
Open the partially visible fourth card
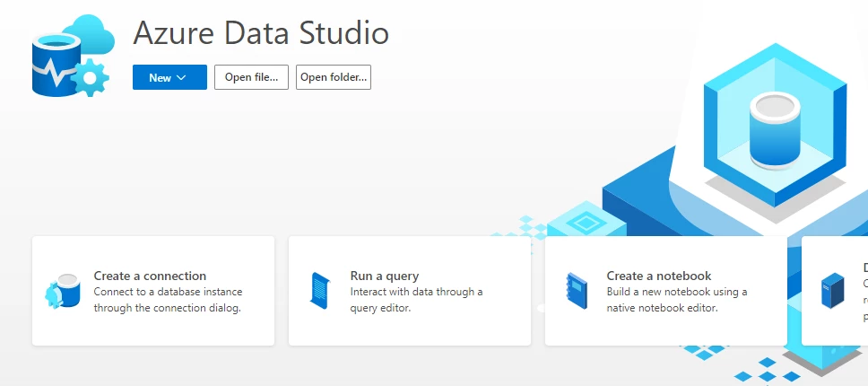coord(835,291)
